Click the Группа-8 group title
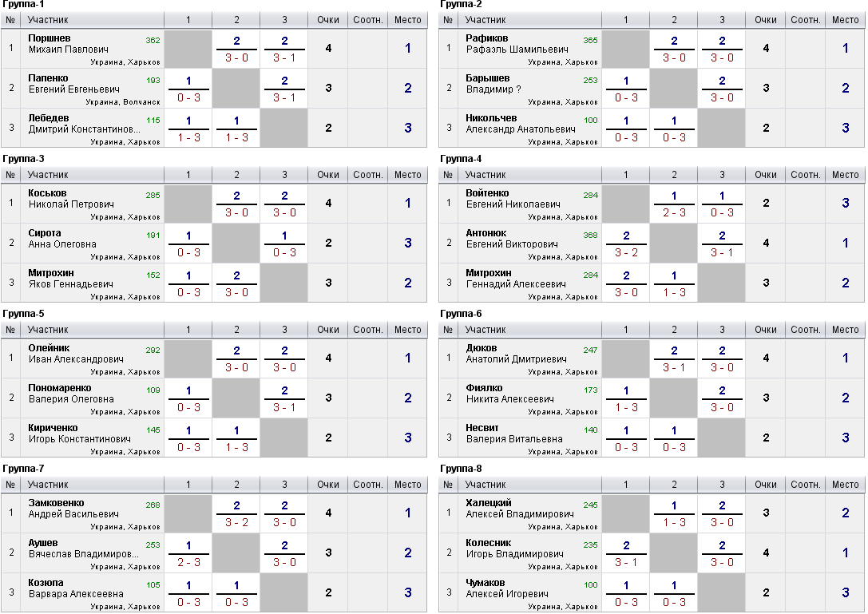 click(461, 469)
